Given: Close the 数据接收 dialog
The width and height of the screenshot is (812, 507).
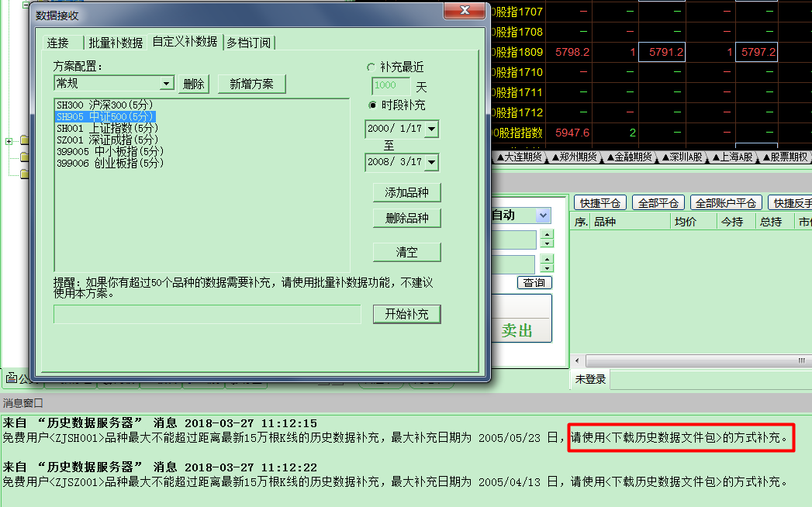Looking at the screenshot, I should 465,11.
